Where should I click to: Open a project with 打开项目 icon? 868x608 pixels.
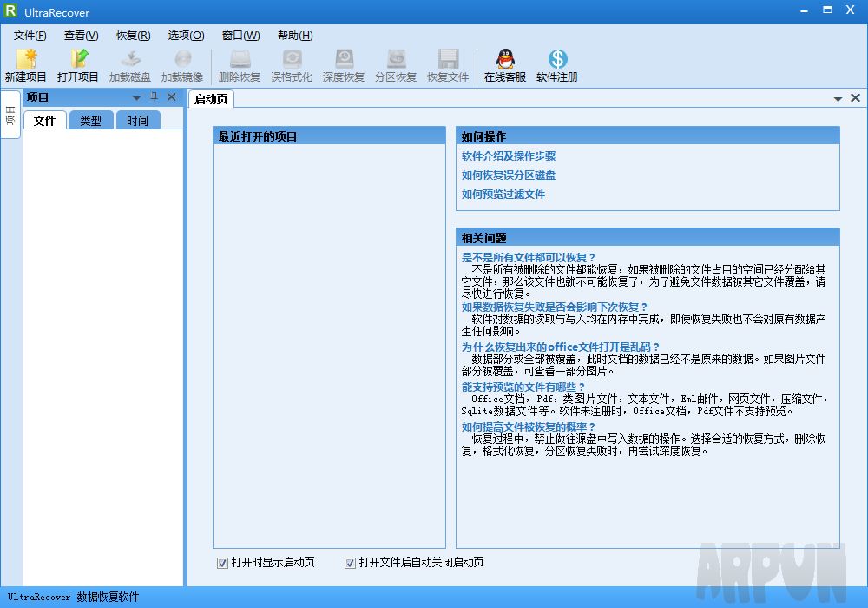pos(78,60)
